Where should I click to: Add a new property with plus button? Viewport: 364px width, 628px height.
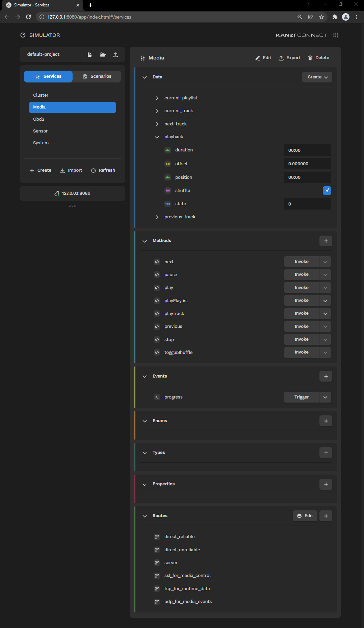pos(326,484)
